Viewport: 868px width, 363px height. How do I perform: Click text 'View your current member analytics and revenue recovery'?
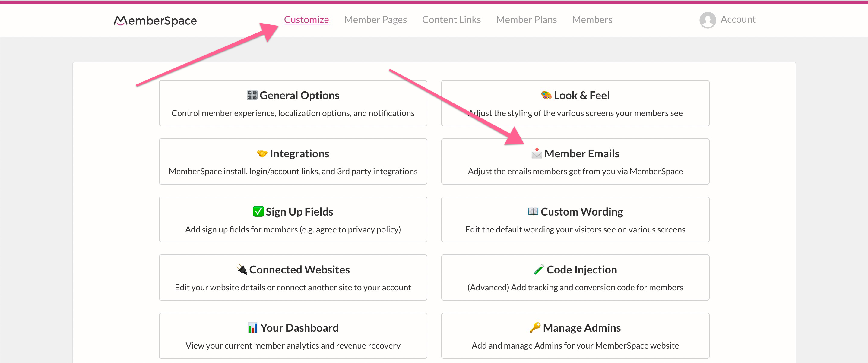(x=293, y=346)
